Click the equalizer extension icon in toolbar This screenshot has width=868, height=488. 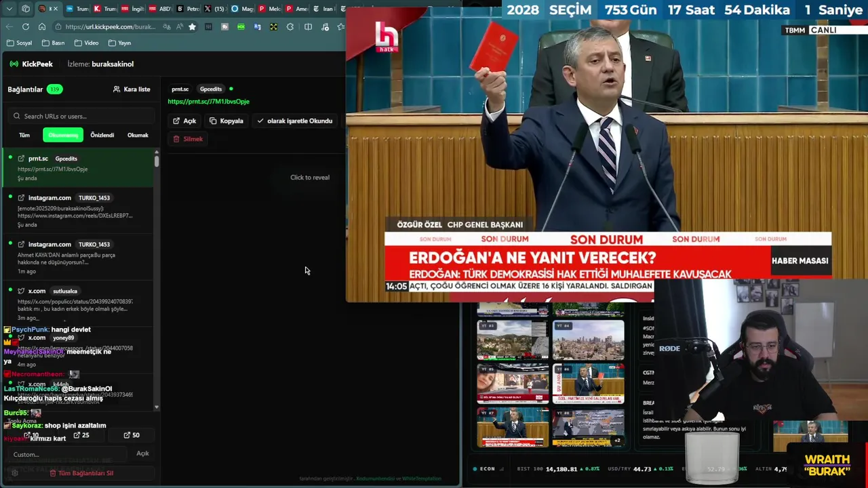tap(208, 26)
